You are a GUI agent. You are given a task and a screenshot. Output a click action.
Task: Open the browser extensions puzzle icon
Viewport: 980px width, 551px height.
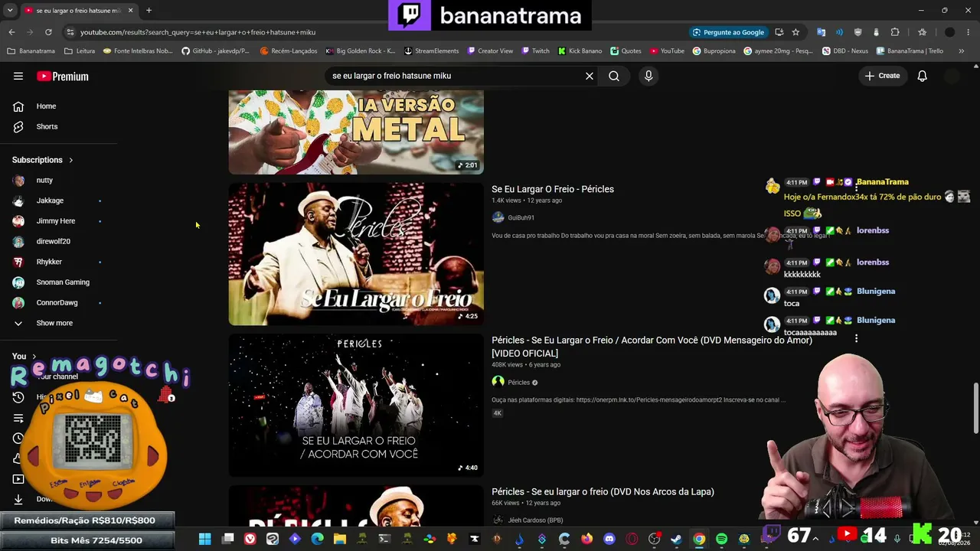coord(895,32)
